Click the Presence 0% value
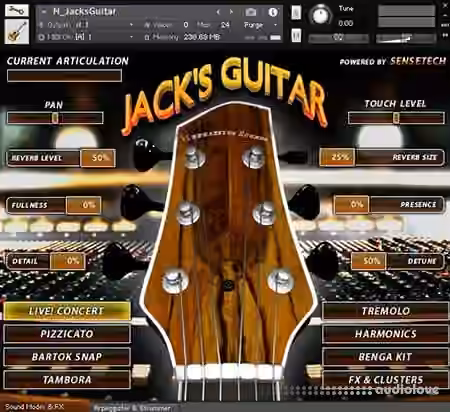This screenshot has height=412, width=450. 352,204
